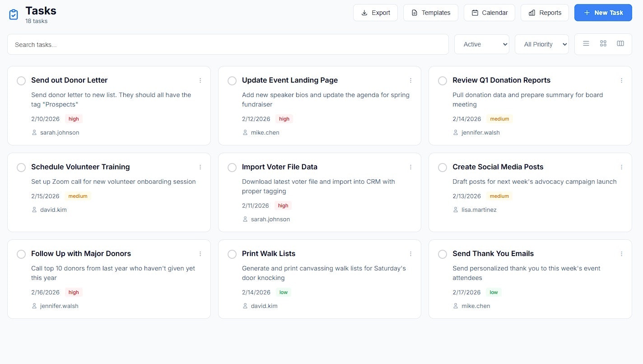Focus the Search tasks input field
643x364 pixels.
pos(228,44)
